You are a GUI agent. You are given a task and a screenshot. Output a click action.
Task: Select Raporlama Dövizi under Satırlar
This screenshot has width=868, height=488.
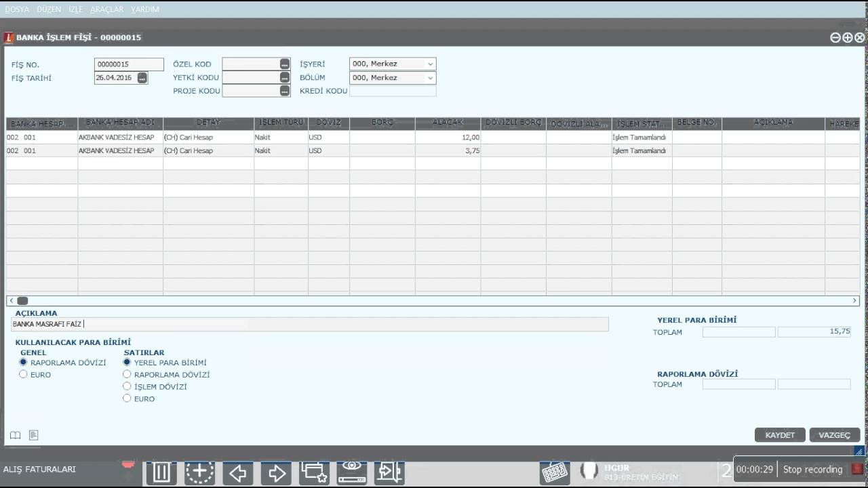(x=127, y=374)
